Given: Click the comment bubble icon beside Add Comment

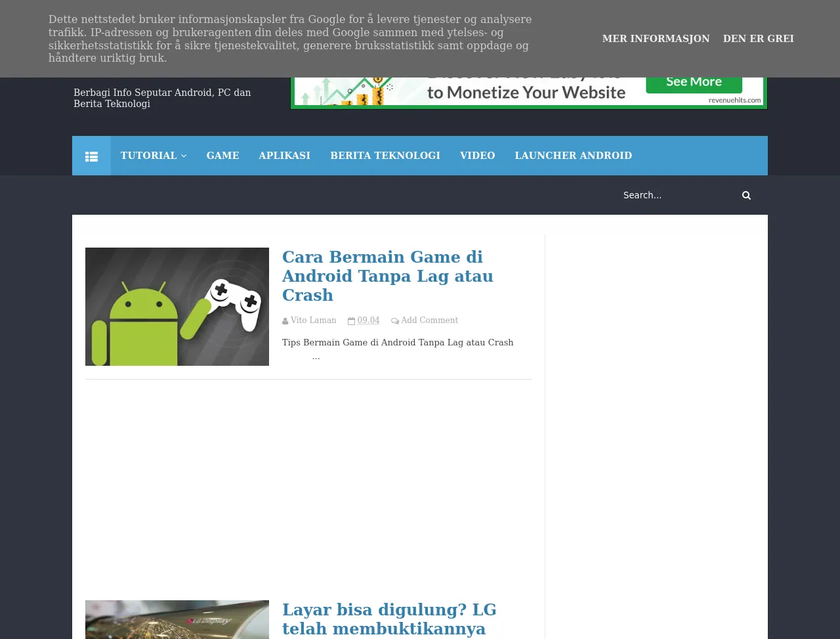Looking at the screenshot, I should (395, 321).
